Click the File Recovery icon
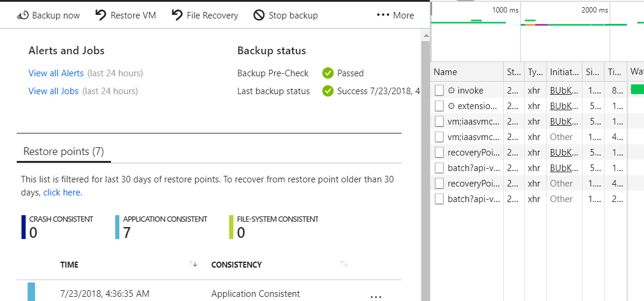The height and width of the screenshot is (301, 644). tap(177, 15)
